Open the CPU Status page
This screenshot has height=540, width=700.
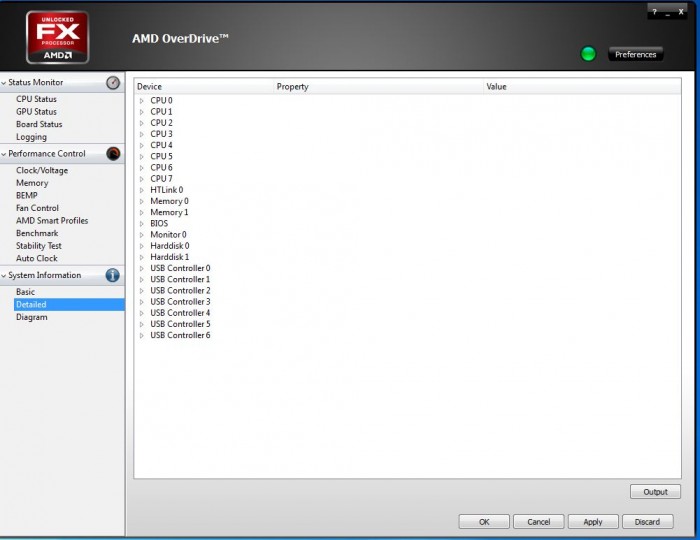point(36,99)
